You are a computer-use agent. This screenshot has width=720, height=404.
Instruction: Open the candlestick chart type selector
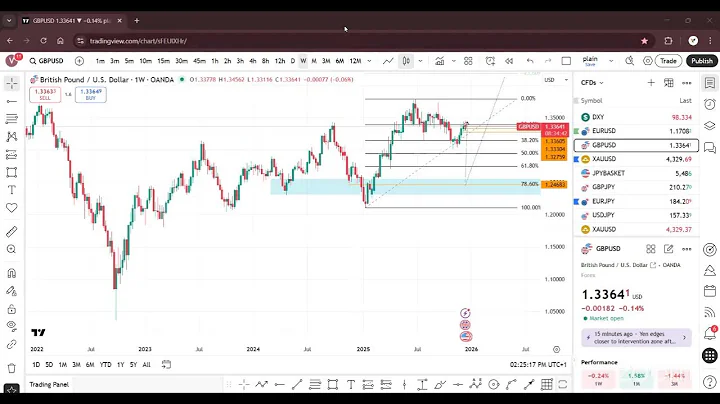tap(406, 61)
